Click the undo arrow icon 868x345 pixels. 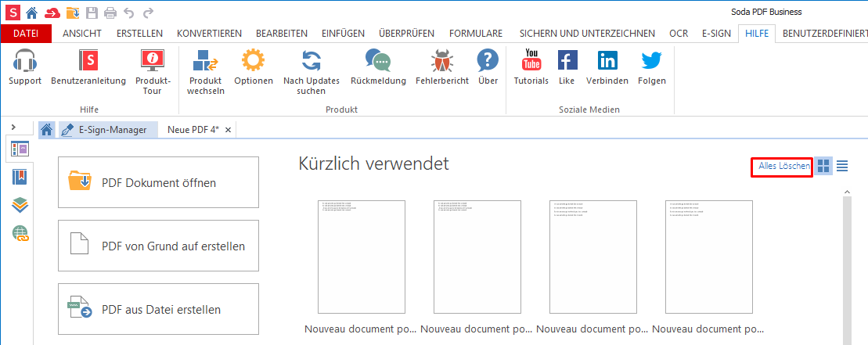pyautogui.click(x=129, y=13)
